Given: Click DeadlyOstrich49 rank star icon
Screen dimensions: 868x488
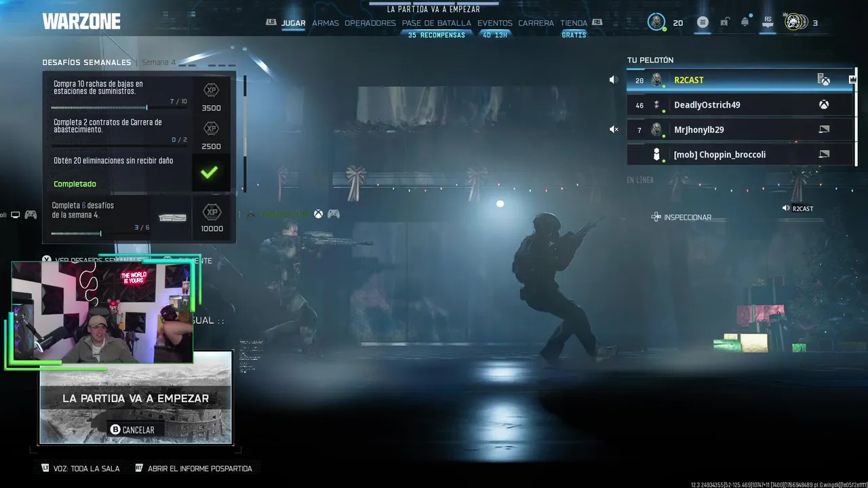Looking at the screenshot, I should coord(656,105).
